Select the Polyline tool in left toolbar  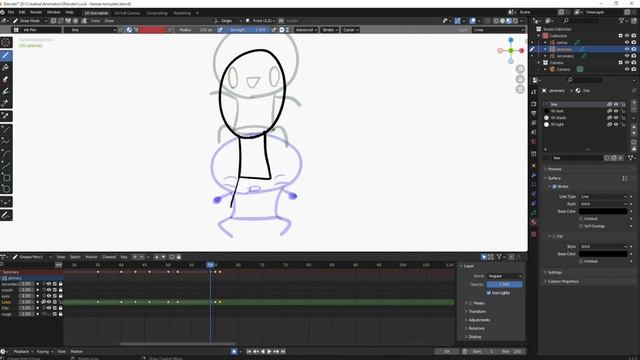click(x=6, y=142)
